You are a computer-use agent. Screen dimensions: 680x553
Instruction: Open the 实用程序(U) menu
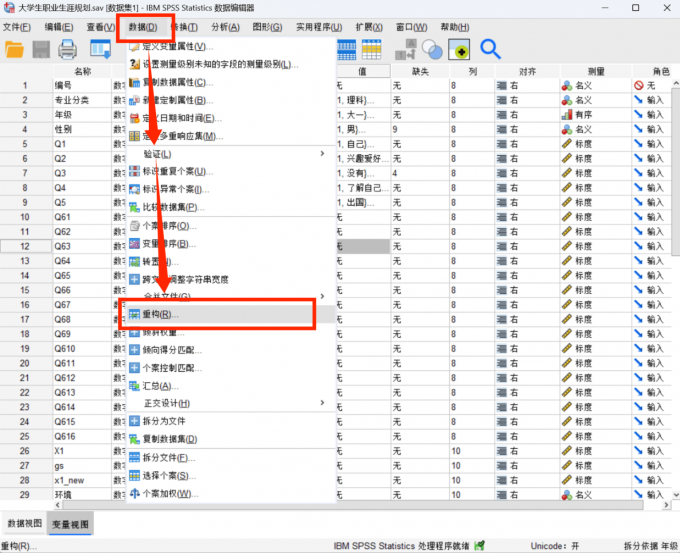click(319, 27)
